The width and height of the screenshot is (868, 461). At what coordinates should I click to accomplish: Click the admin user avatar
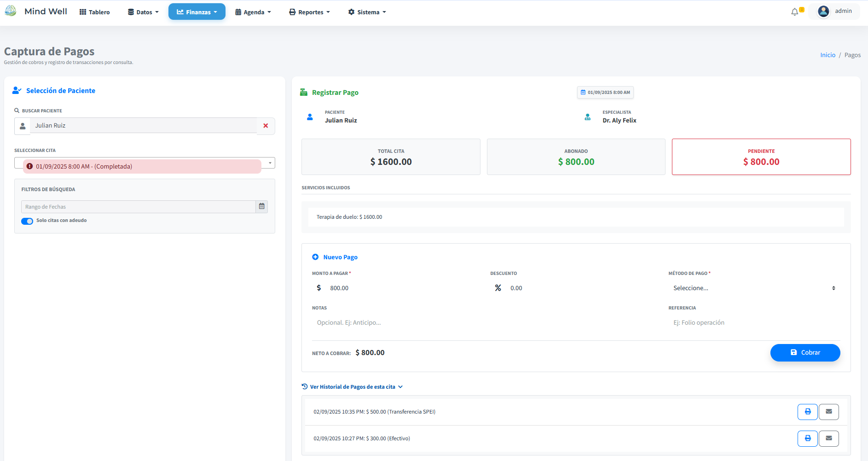(823, 11)
